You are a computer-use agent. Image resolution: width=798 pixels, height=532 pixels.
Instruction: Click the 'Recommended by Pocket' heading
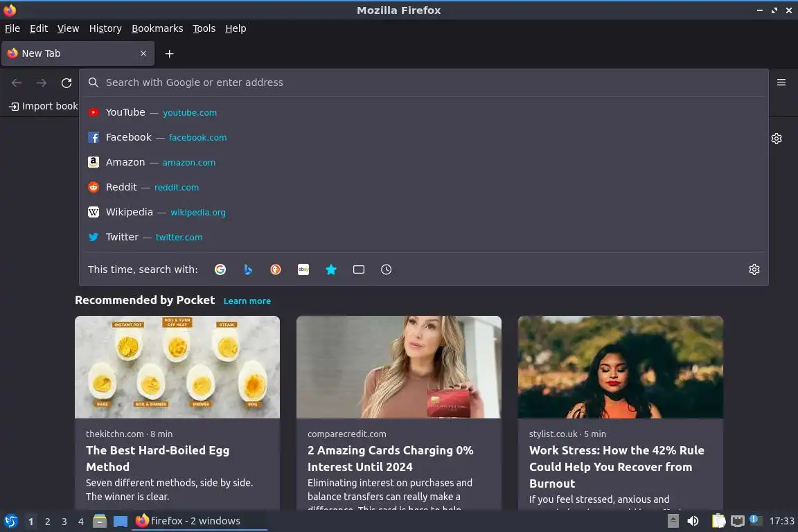point(145,301)
